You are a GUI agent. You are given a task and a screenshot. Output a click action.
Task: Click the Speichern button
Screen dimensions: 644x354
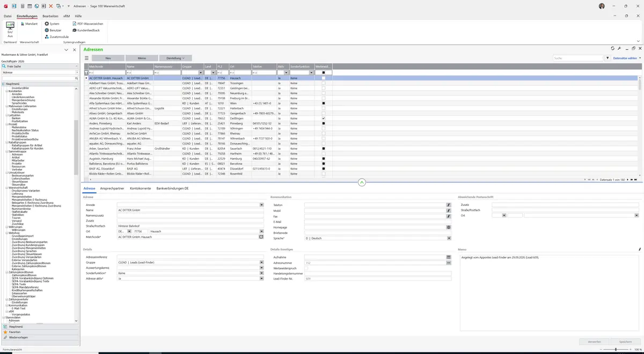pos(625,342)
